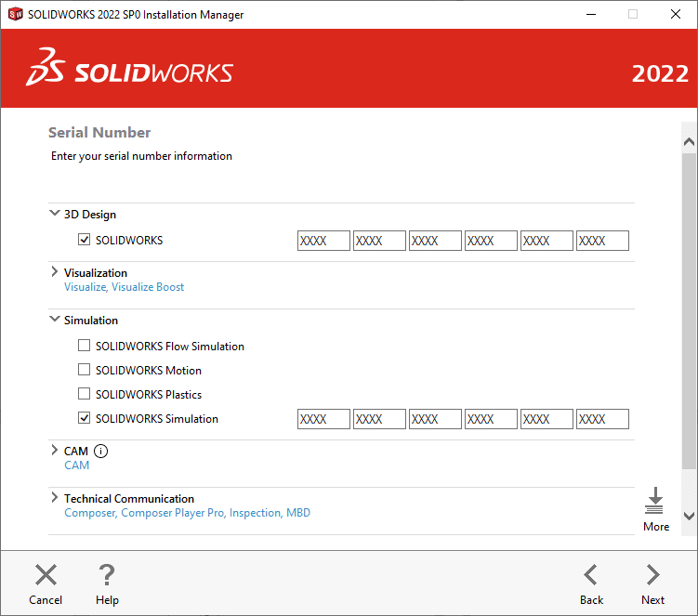
Task: Open Help with the question mark icon
Action: click(x=107, y=575)
